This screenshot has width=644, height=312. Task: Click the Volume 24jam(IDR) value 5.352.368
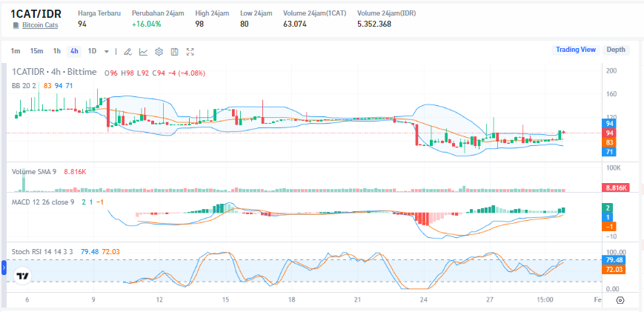point(374,24)
